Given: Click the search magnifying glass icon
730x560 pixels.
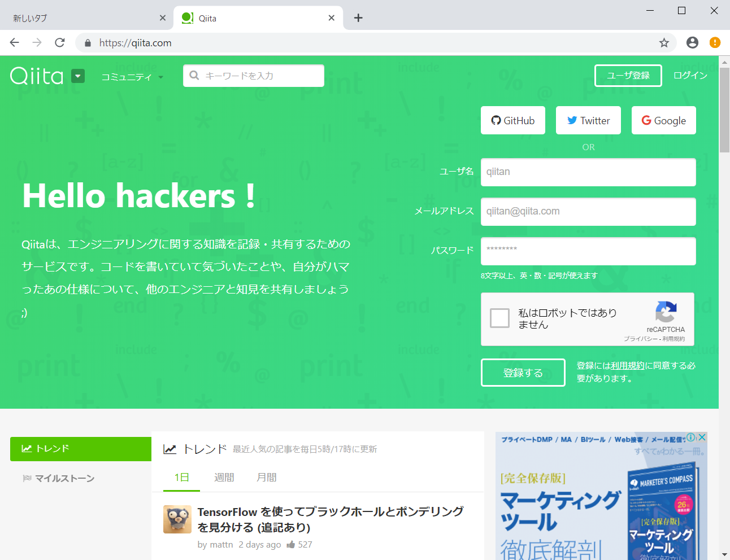Looking at the screenshot, I should tap(194, 75).
